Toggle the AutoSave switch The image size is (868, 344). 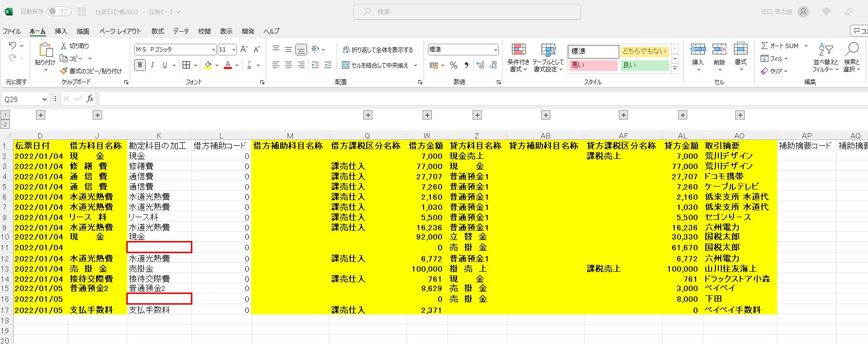tap(59, 11)
